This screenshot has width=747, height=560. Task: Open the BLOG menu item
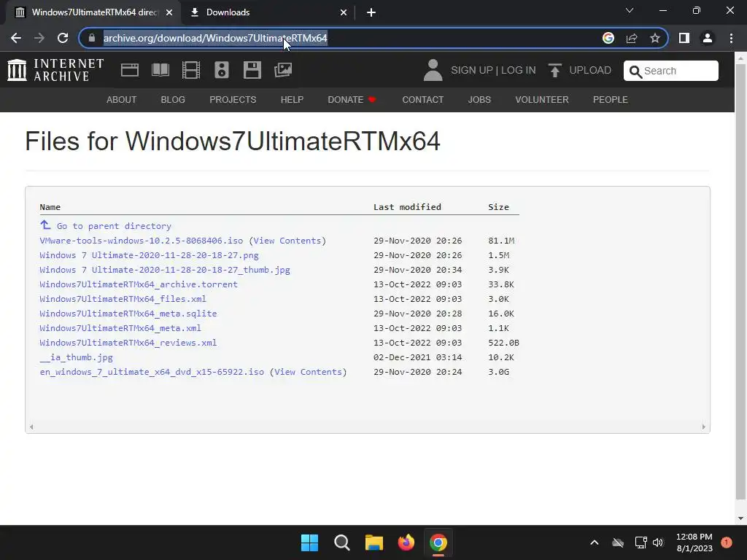[173, 99]
